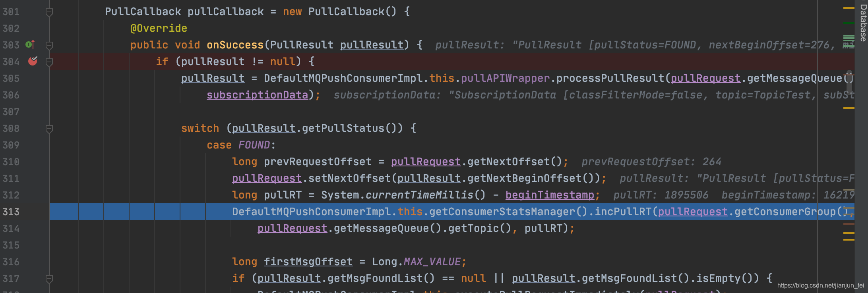
Task: Click getTopic() call on line 314
Action: [x=480, y=228]
